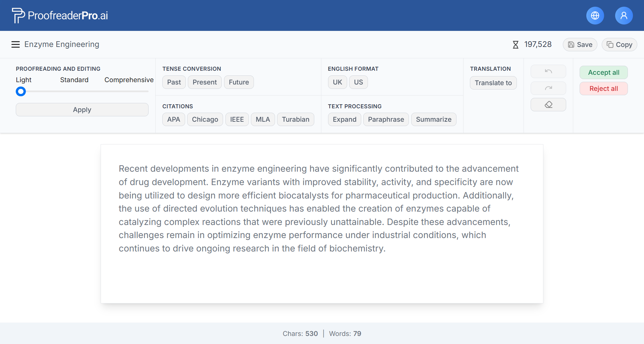Click the globe language icon
The image size is (644, 344).
point(595,16)
